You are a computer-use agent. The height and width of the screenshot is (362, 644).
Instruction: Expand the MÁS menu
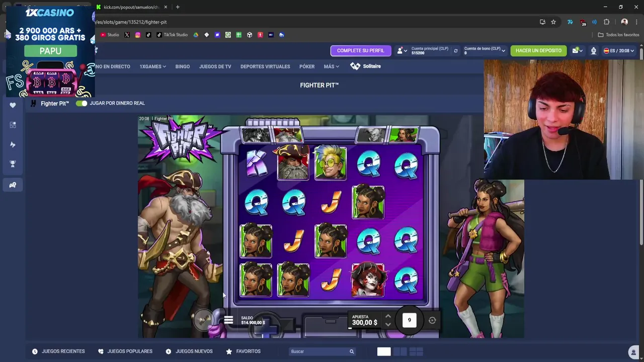point(332,66)
